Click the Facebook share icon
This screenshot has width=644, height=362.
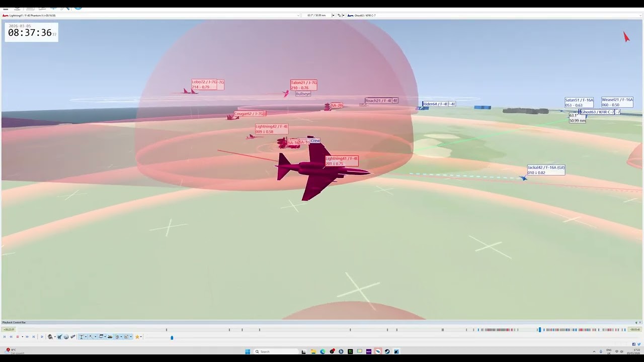(634, 344)
